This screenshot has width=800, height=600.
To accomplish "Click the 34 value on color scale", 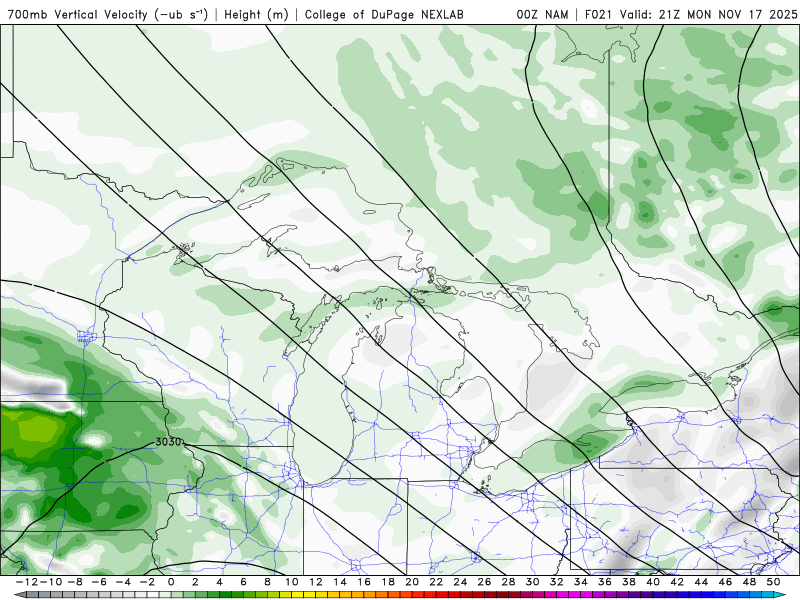I will 581,582.
